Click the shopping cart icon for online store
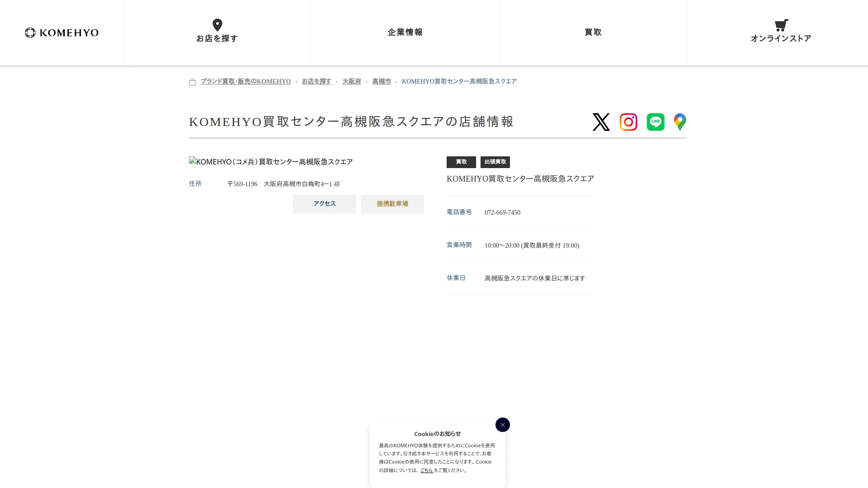 tap(781, 25)
